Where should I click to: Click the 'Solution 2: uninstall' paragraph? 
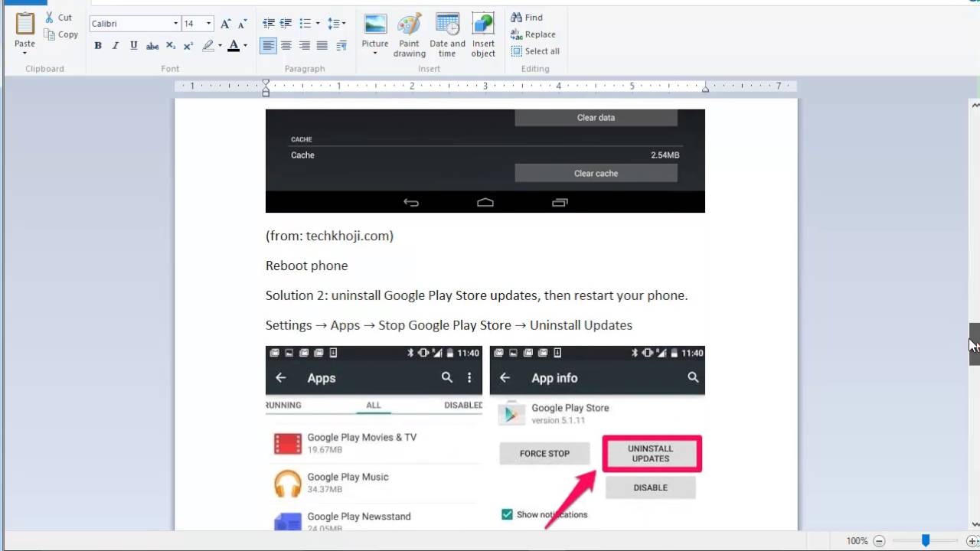tap(476, 295)
